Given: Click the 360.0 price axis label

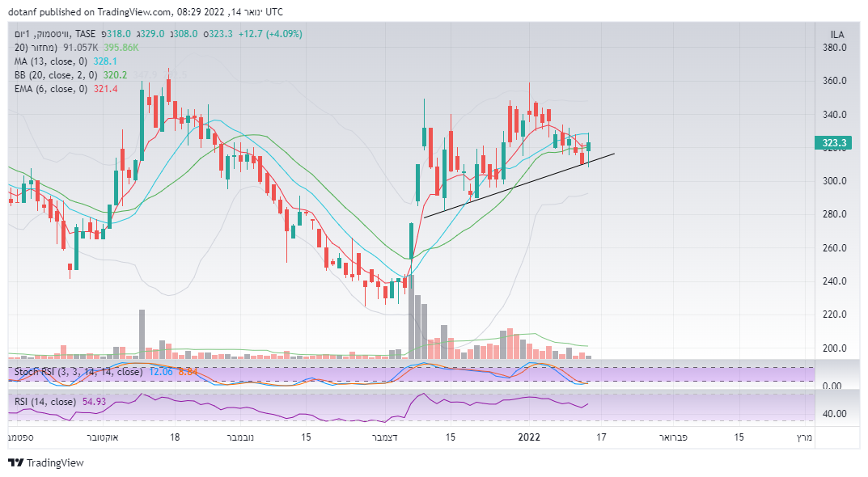Looking at the screenshot, I should (x=834, y=81).
